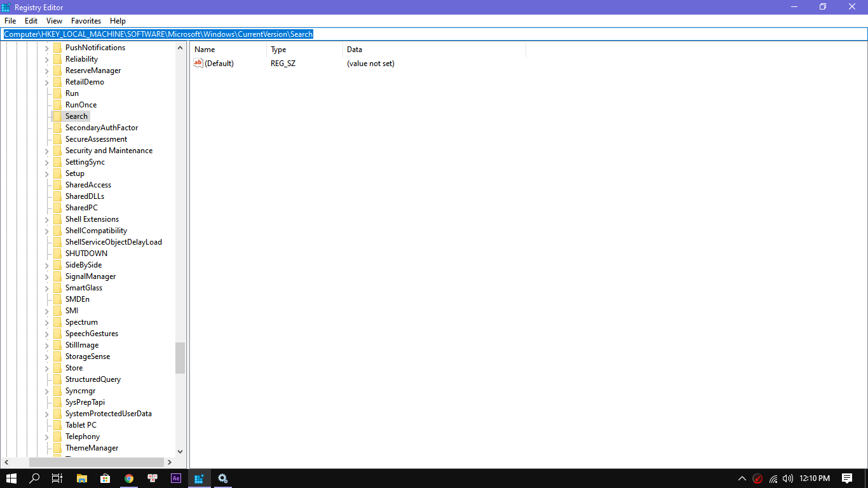The height and width of the screenshot is (488, 868).
Task: Click the REG_SZ type cell
Action: pos(283,64)
